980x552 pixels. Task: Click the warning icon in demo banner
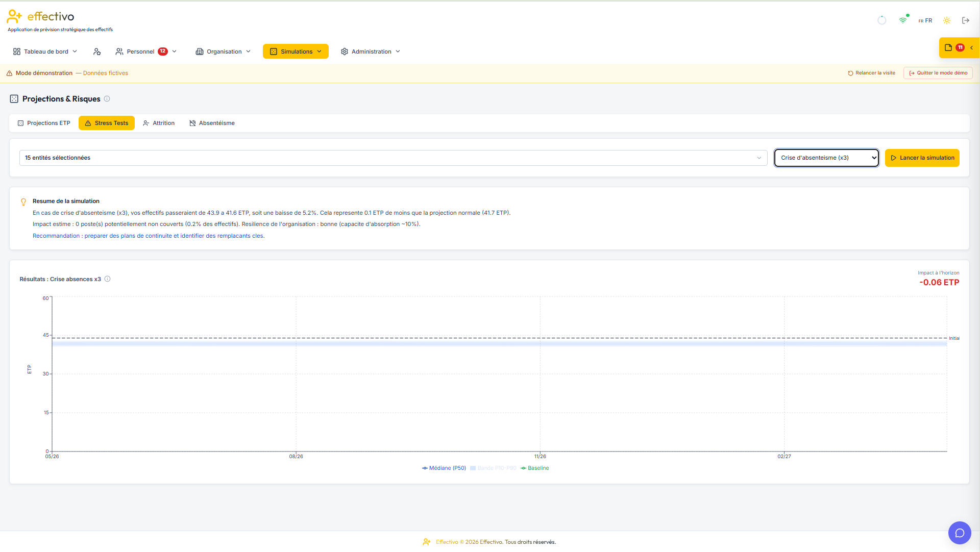9,73
